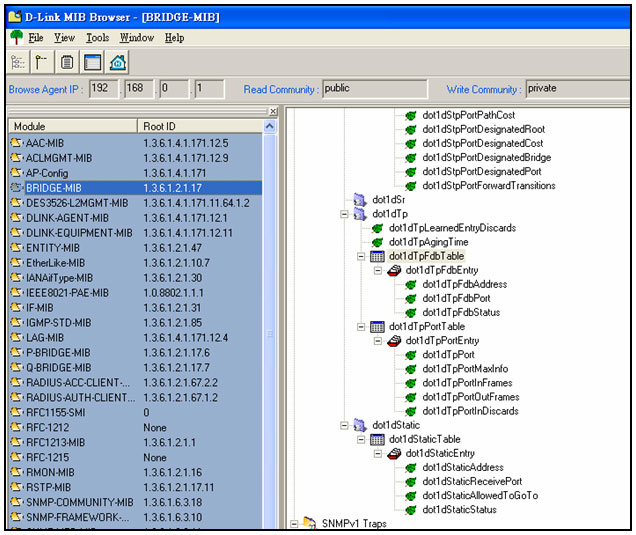Click the Read Community text field

[380, 89]
